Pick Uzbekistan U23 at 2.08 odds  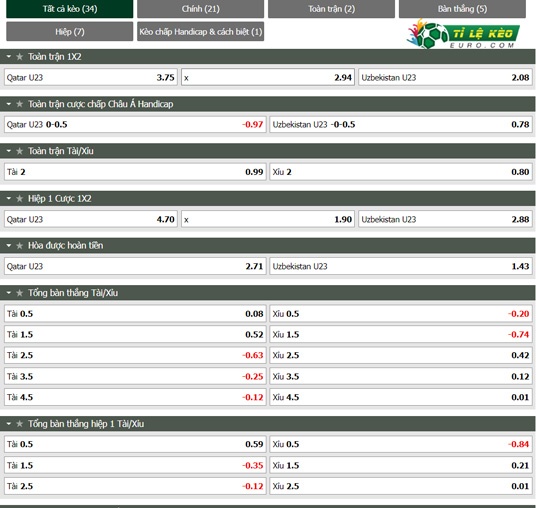pyautogui.click(x=445, y=78)
